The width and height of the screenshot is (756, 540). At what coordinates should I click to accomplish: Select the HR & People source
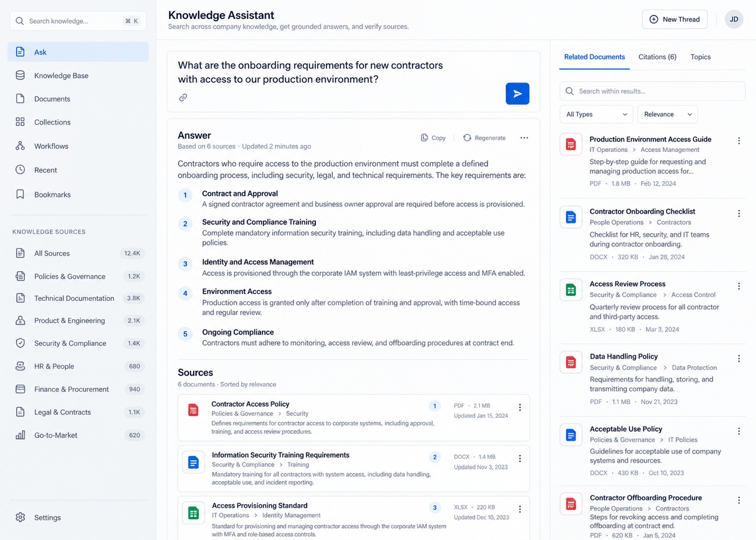click(x=78, y=366)
